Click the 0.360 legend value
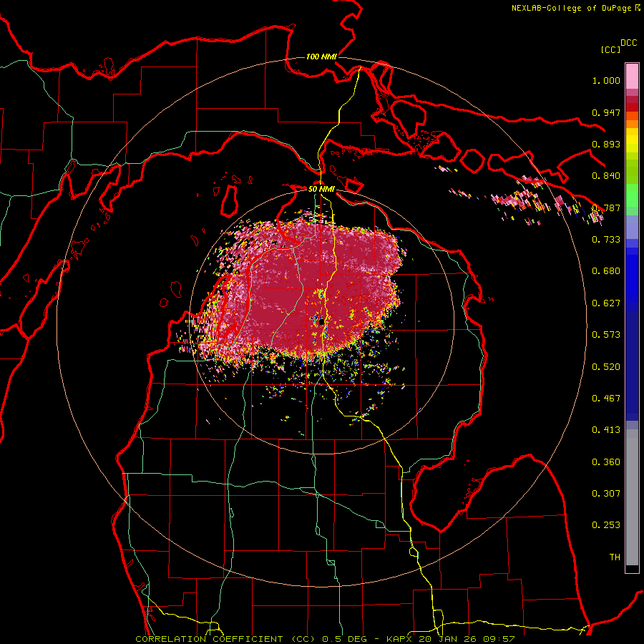 tap(606, 462)
